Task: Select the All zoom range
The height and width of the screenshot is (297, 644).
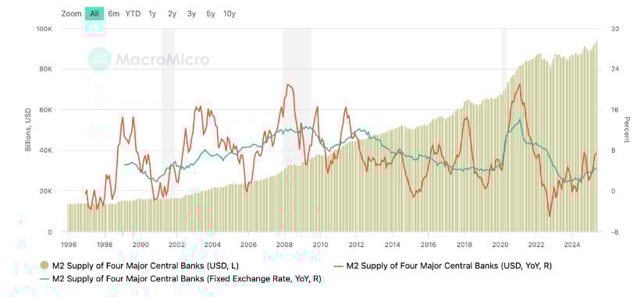Action: (x=94, y=13)
